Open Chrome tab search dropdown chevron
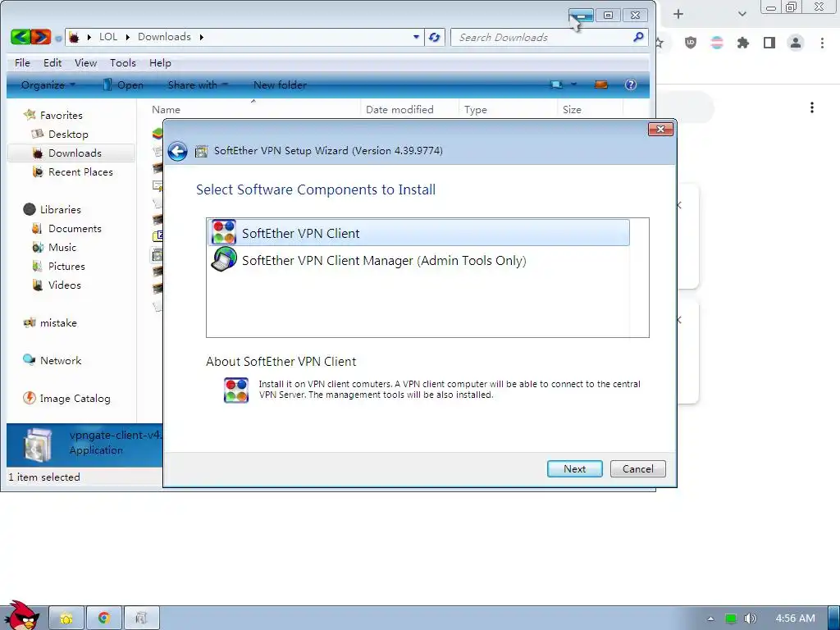Screen dimensions: 840x630 (742, 14)
